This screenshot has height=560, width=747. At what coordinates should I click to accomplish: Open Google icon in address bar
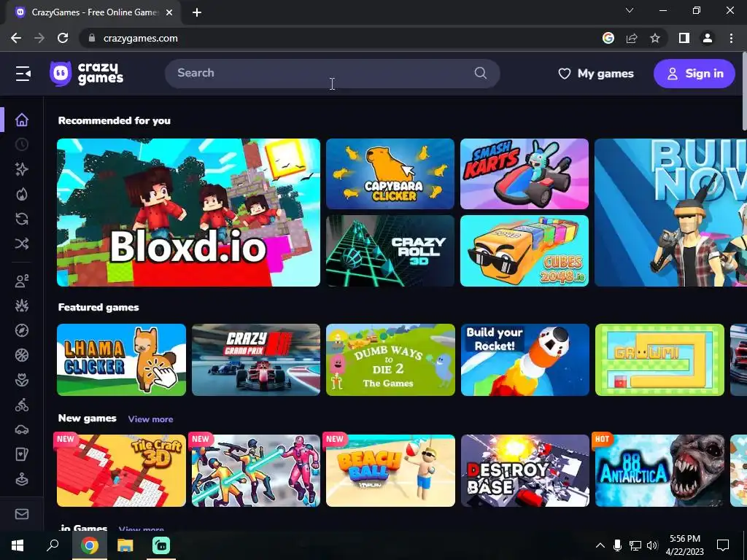pyautogui.click(x=608, y=38)
